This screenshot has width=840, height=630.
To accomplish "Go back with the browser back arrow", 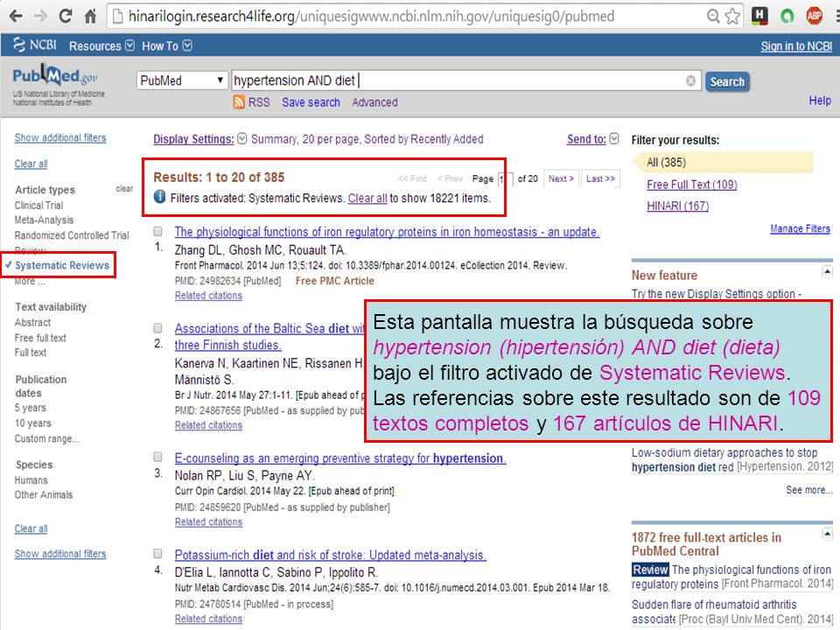I will (16, 16).
